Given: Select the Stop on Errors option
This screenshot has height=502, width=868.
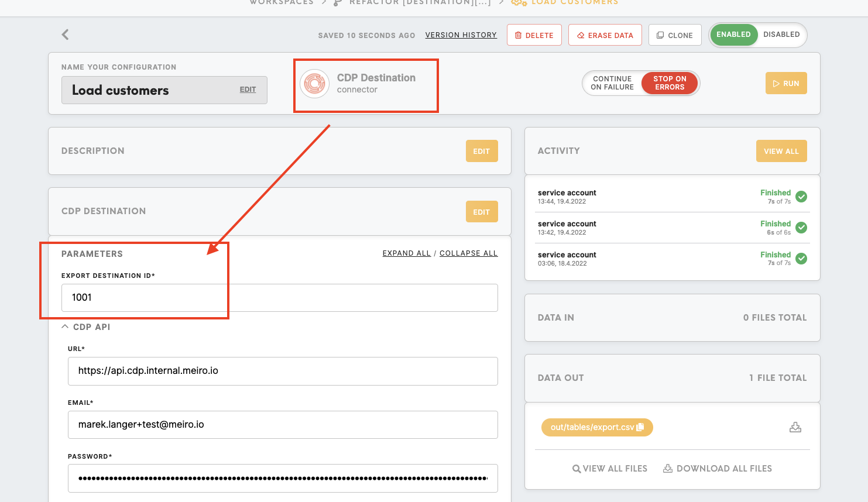Looking at the screenshot, I should pyautogui.click(x=670, y=83).
